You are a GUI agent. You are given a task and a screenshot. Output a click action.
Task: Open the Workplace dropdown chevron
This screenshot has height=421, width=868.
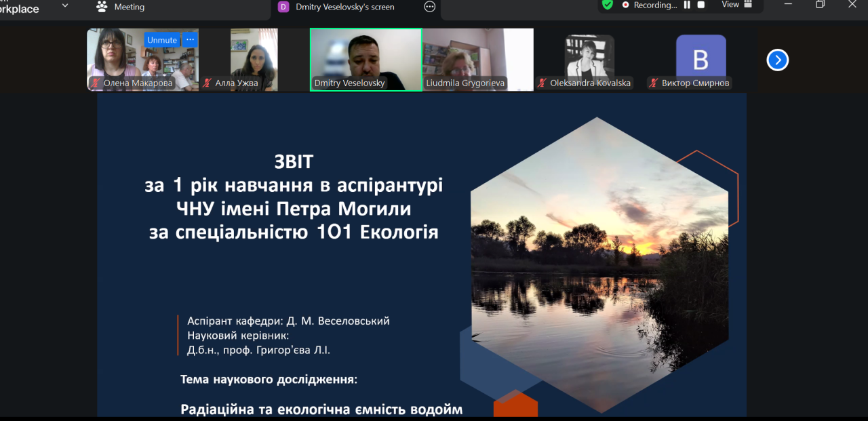(65, 6)
